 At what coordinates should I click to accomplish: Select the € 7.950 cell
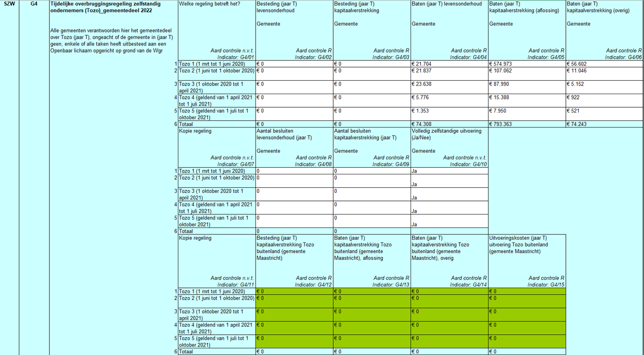pyautogui.click(x=527, y=113)
